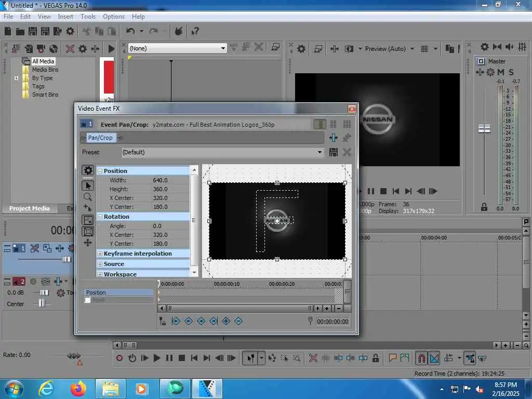The width and height of the screenshot is (532, 399).
Task: Click the main transport Stop button
Action: [x=181, y=358]
